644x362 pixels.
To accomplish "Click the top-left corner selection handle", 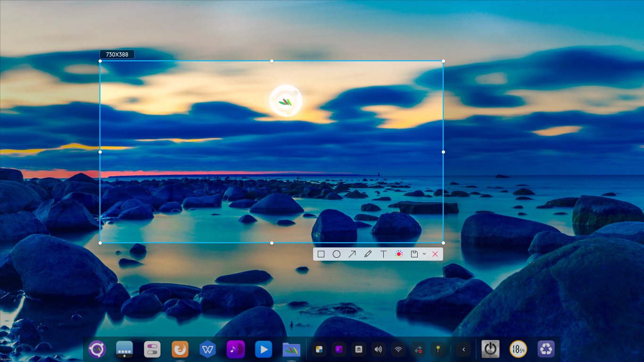I will (x=100, y=61).
